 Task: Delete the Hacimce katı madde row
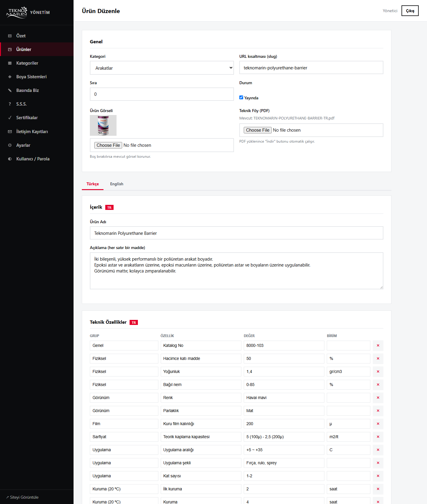coord(378,358)
